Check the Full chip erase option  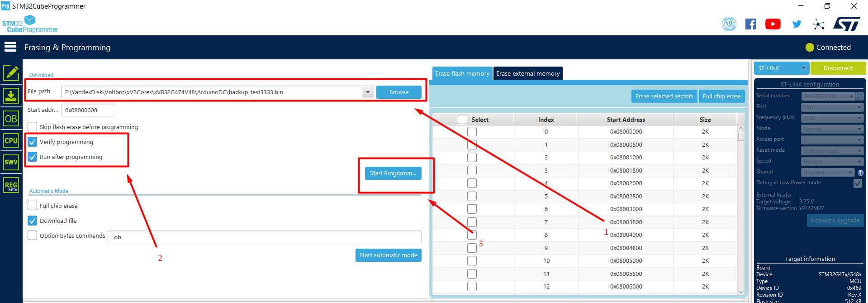pos(33,206)
